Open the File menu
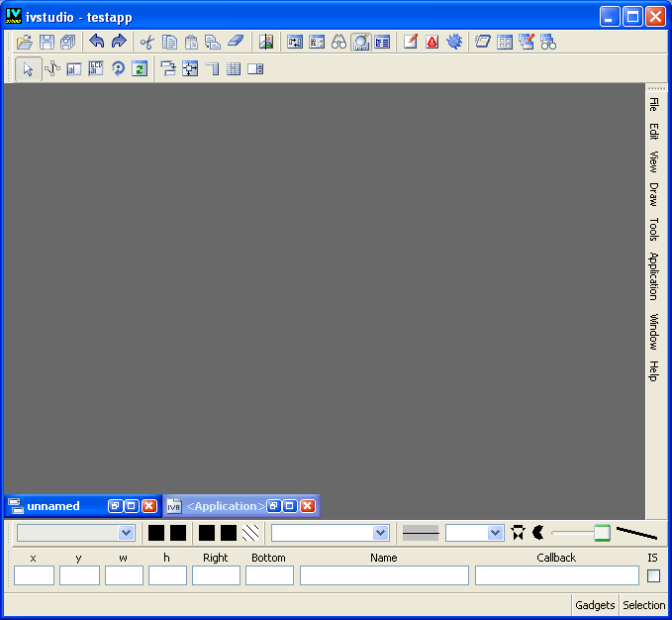 [653, 103]
